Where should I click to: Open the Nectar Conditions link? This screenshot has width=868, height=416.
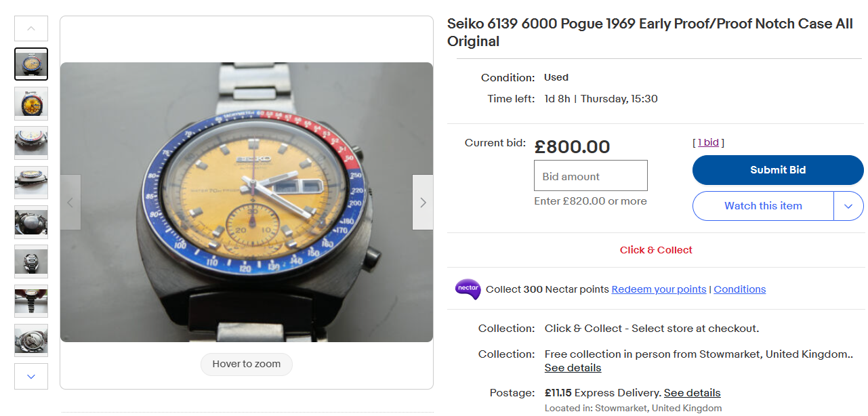click(x=739, y=289)
